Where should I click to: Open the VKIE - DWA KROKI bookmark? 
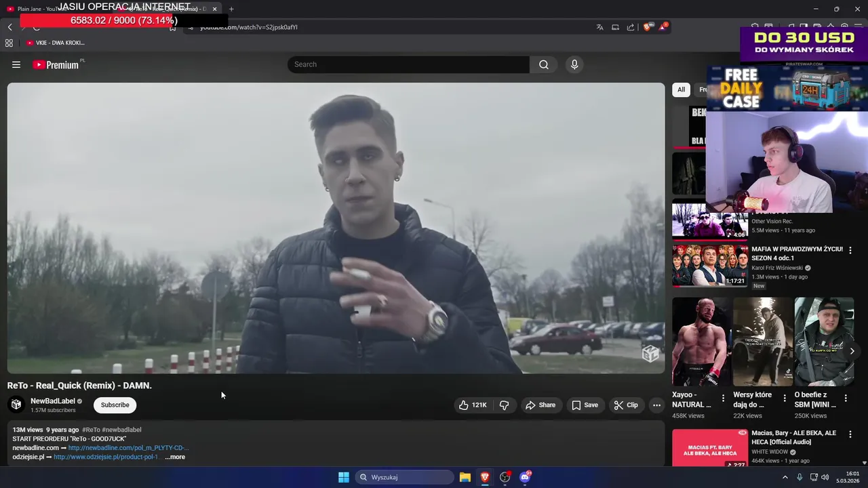pos(56,43)
